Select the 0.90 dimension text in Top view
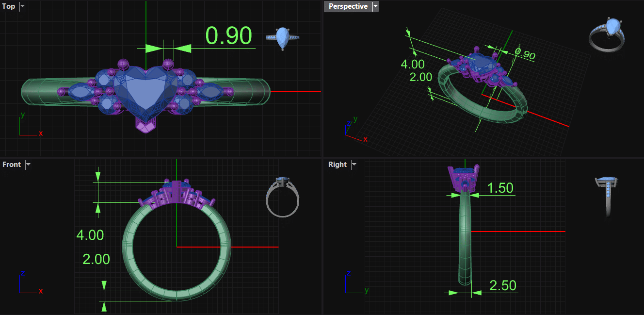This screenshot has height=315, width=644. (x=228, y=36)
